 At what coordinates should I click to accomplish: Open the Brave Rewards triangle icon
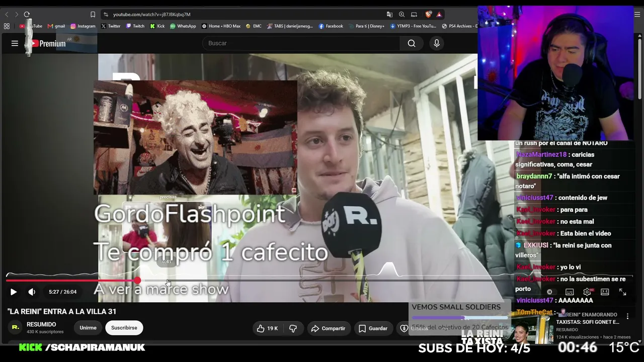coord(439,15)
